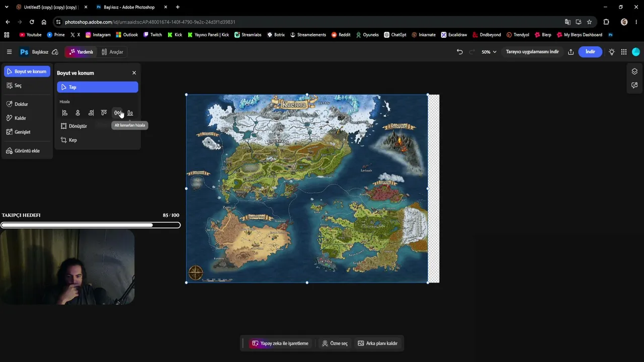The image size is (644, 362).
Task: Open the bookmarks apps grid icon
Action: 7,35
